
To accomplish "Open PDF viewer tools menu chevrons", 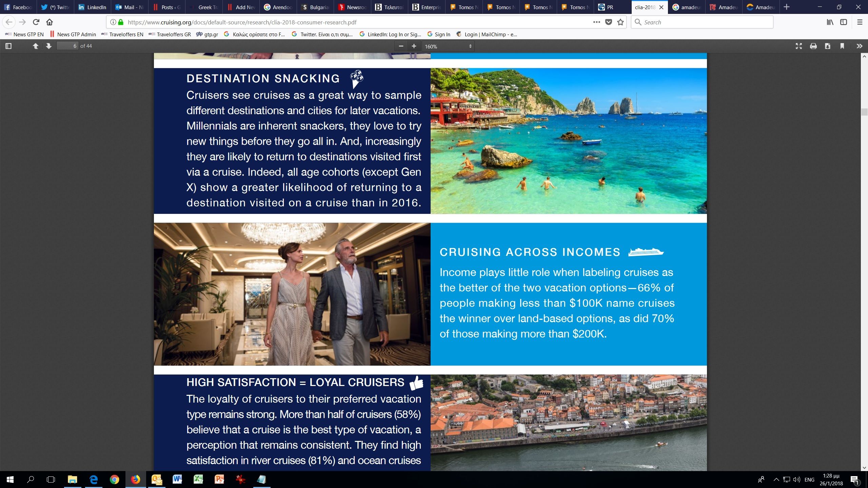I will (x=859, y=46).
